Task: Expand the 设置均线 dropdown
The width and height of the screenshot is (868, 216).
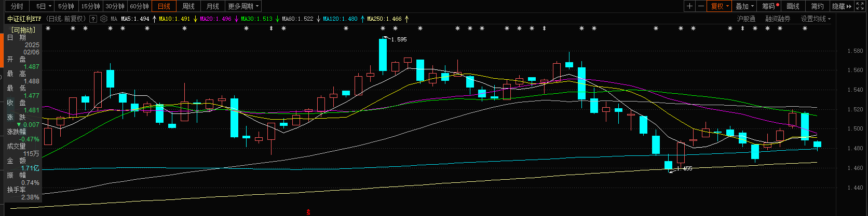Action: (x=815, y=19)
